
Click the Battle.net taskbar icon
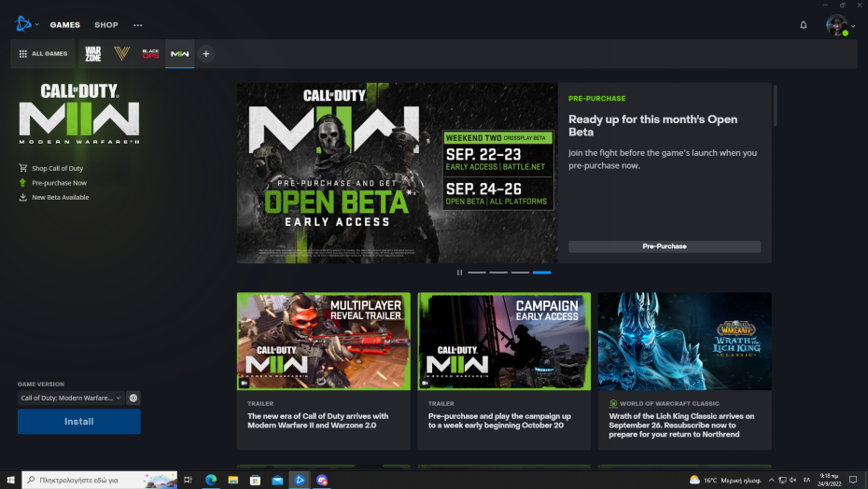(300, 480)
